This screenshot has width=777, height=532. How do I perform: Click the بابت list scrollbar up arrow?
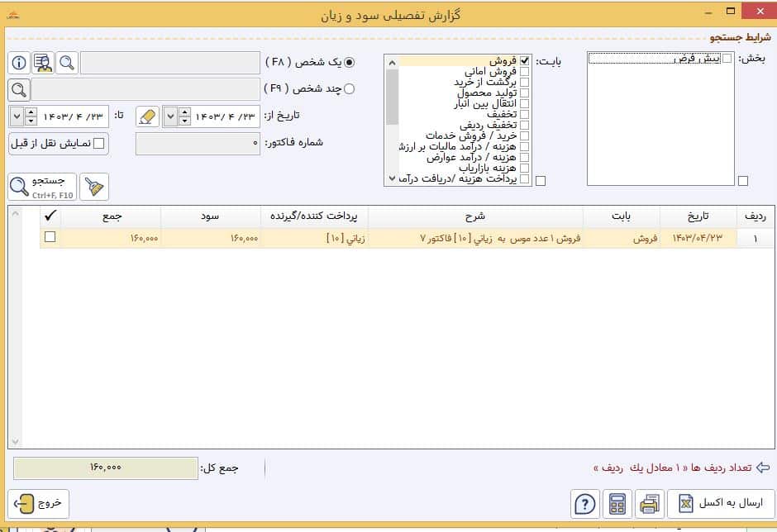tap(392, 63)
